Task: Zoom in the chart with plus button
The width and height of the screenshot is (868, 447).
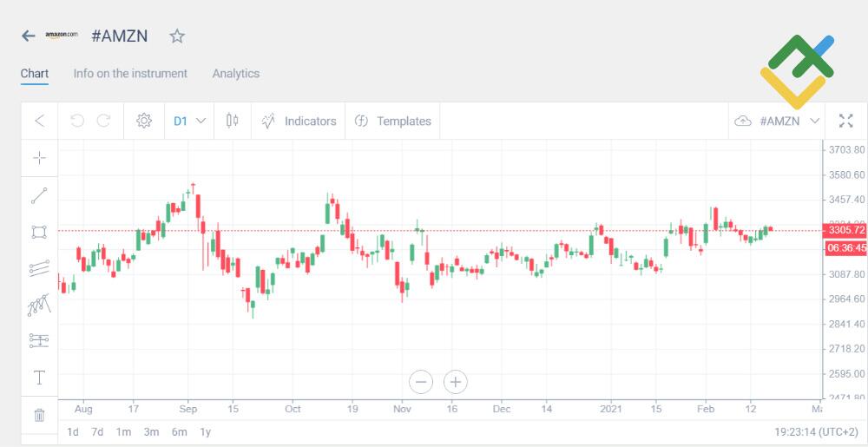Action: click(456, 382)
